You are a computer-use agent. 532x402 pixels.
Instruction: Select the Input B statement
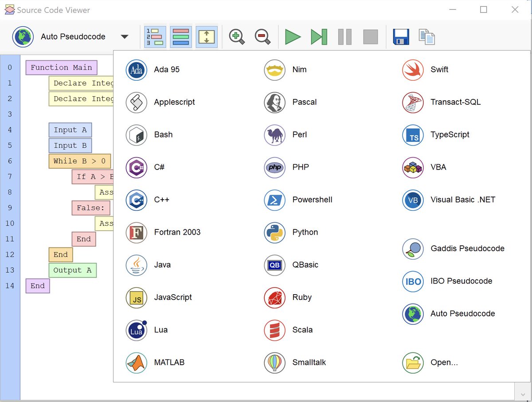pos(70,146)
